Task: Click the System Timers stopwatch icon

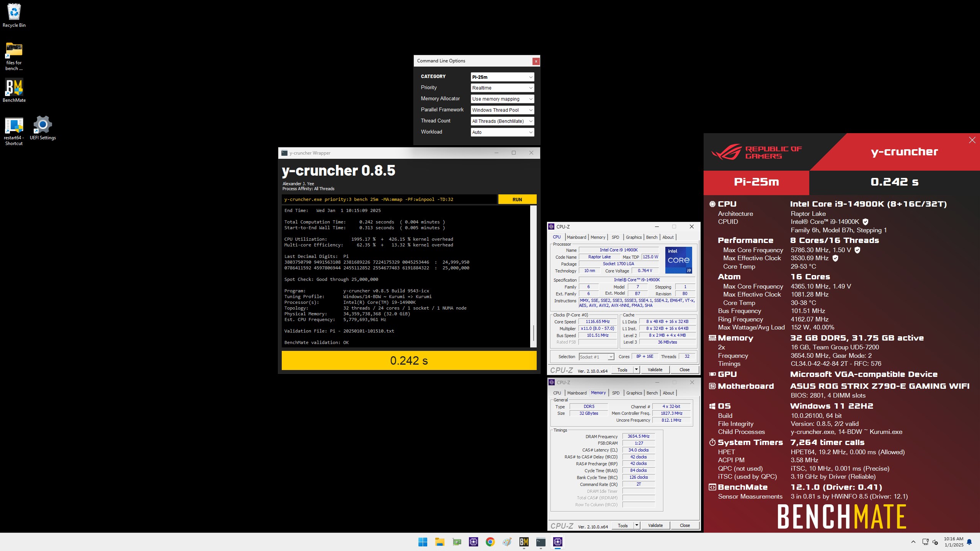Action: pos(712,442)
